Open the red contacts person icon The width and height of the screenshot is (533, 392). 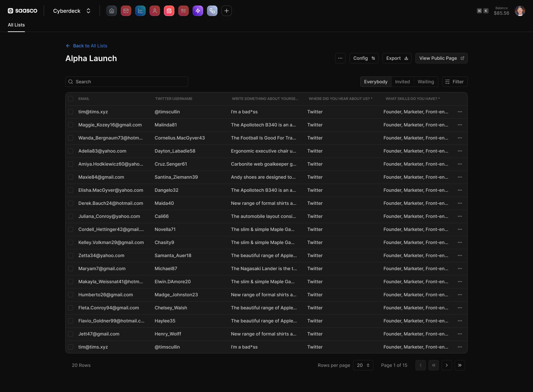154,11
